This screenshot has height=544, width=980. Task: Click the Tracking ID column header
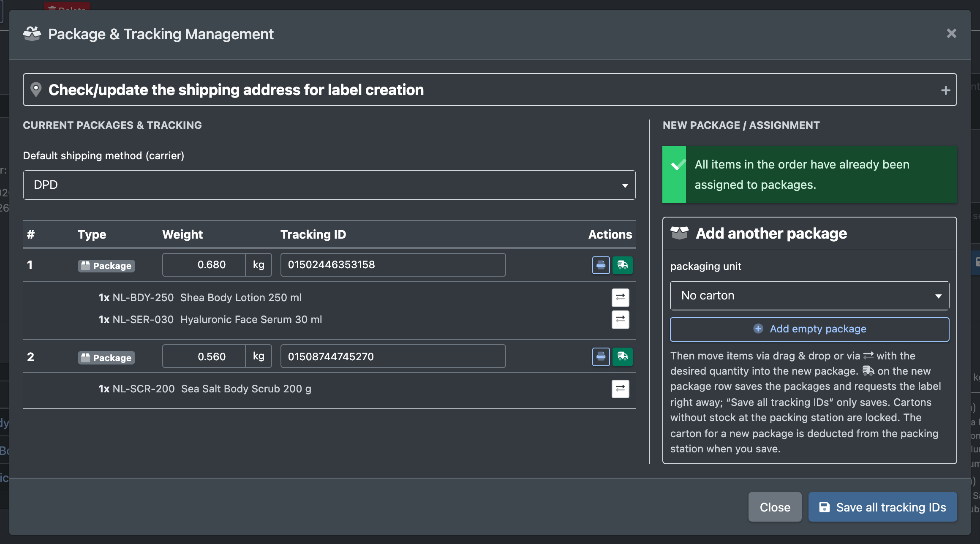click(x=313, y=234)
